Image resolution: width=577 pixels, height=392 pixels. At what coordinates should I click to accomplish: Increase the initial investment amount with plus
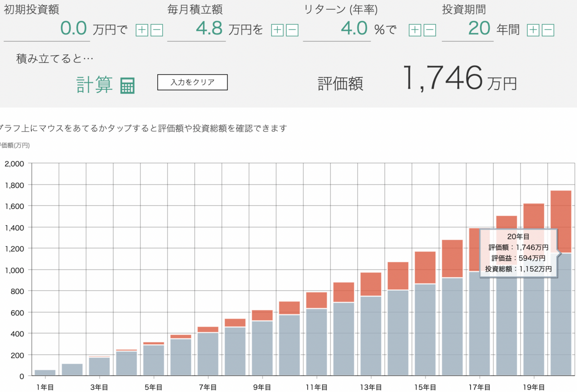142,30
